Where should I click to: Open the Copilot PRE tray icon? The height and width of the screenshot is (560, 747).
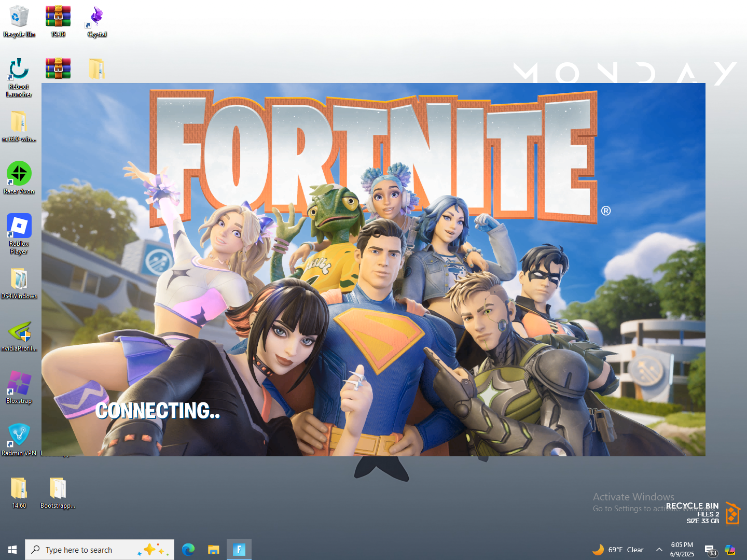point(730,550)
